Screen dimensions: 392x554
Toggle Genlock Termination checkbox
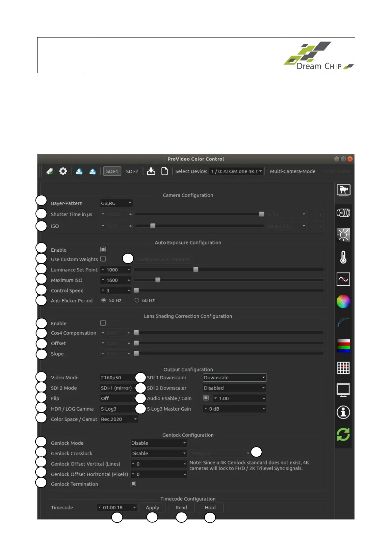(x=133, y=483)
